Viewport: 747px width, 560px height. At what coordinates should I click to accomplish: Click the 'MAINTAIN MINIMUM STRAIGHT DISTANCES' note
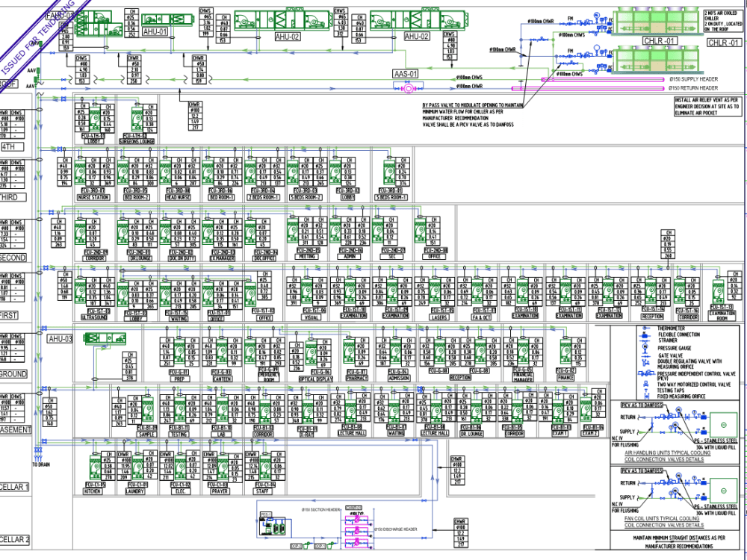pos(679,542)
